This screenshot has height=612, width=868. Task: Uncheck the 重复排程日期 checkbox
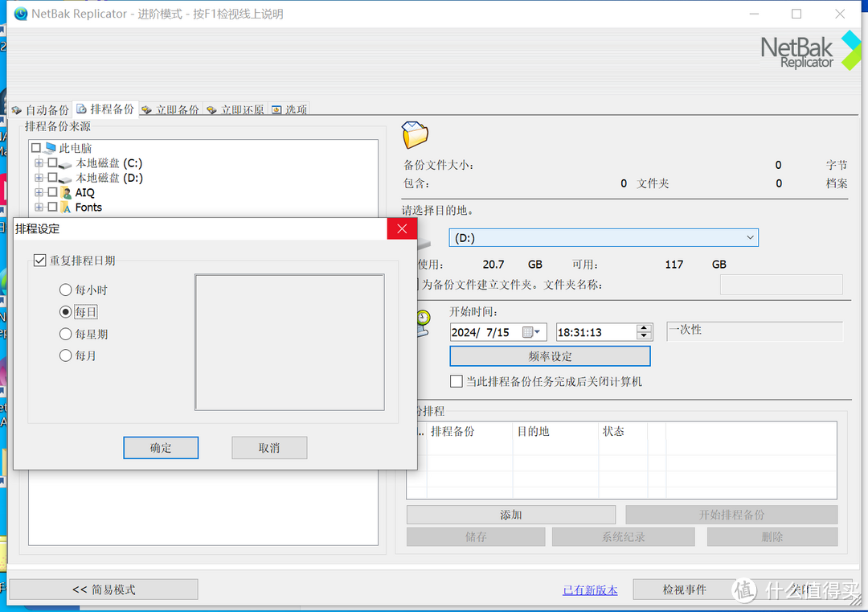(39, 260)
